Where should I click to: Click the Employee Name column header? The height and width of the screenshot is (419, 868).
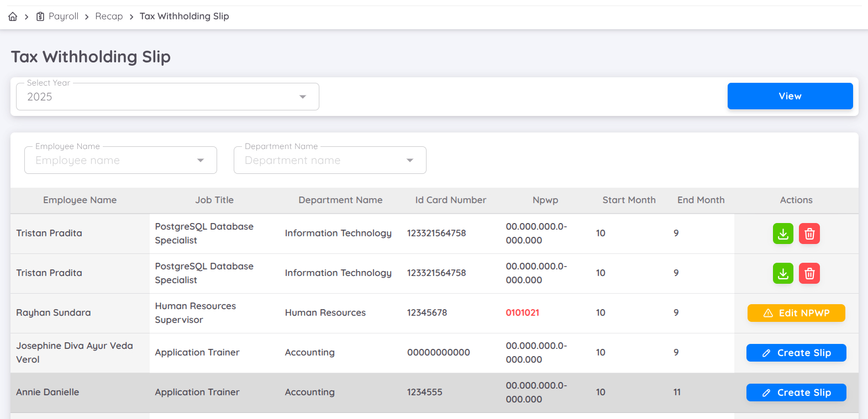[x=80, y=200]
